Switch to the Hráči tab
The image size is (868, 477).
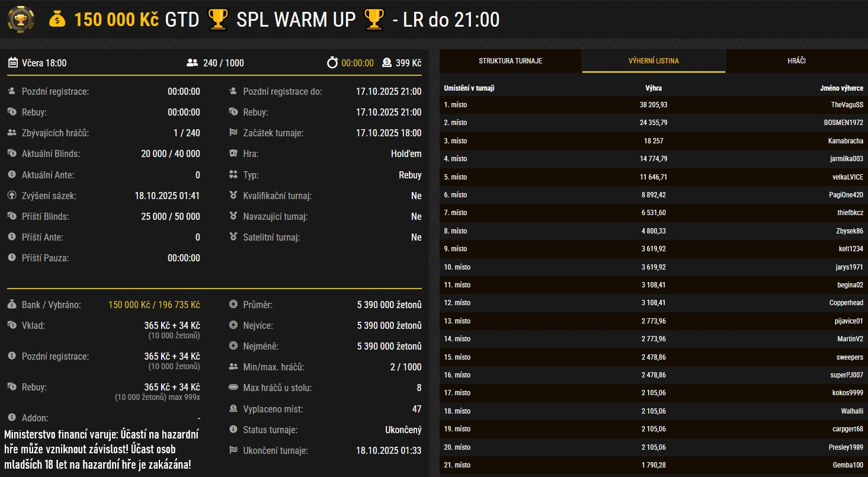pos(796,61)
